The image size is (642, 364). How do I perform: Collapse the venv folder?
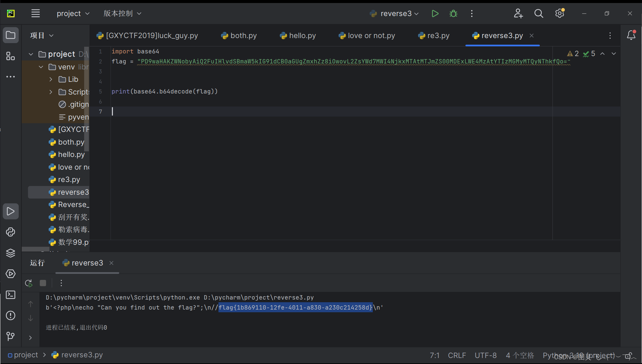point(41,67)
